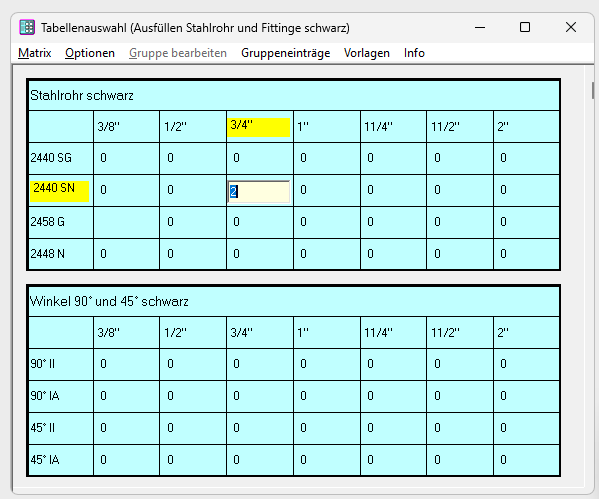Maximize the Tabellenauswahl window
599x499 pixels.
tap(525, 27)
